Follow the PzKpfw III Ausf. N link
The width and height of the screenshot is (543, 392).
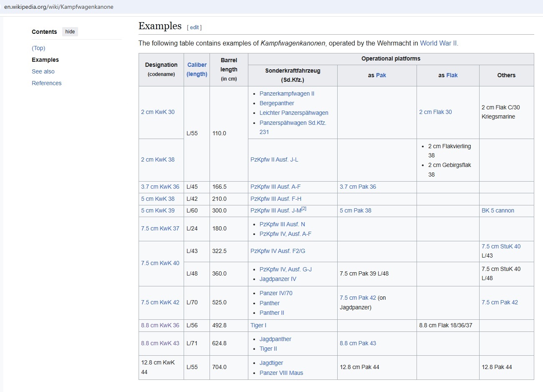pos(282,224)
